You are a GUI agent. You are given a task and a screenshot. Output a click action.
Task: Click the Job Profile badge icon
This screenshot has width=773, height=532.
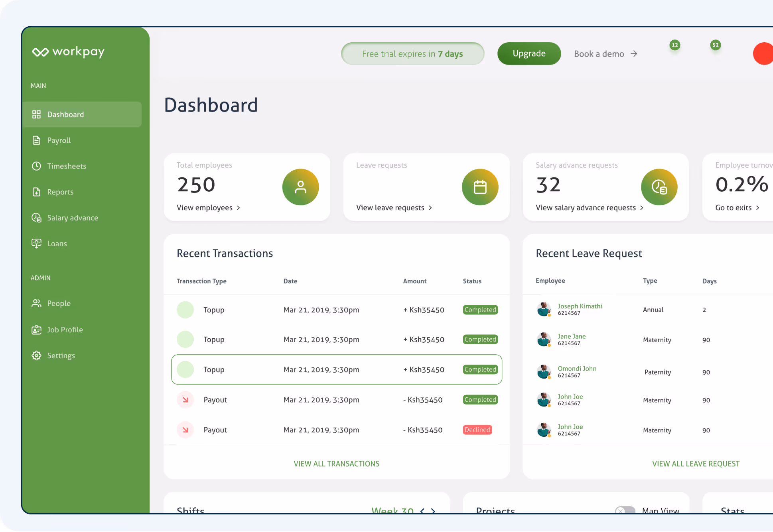pos(36,330)
